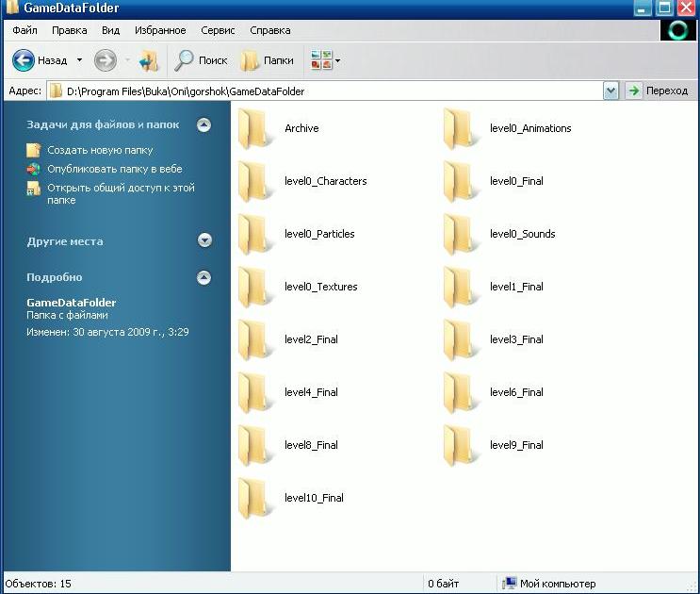Toggle the Folders (Папки) pane button
Image resolution: width=700 pixels, height=594 pixels.
(267, 60)
